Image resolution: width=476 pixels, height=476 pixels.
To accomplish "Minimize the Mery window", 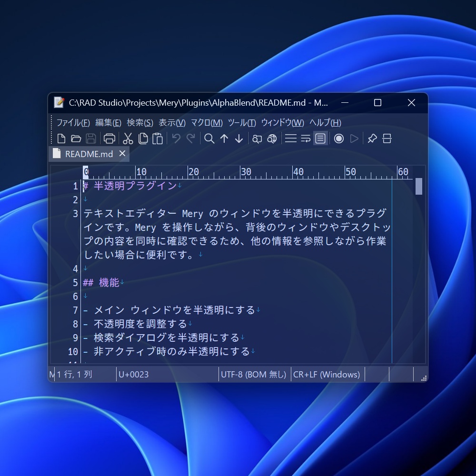I will click(x=345, y=103).
